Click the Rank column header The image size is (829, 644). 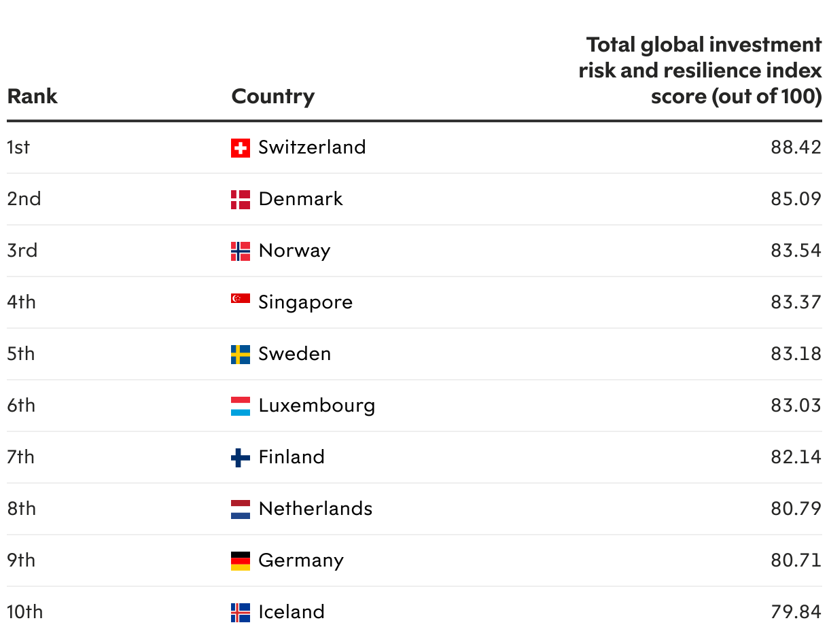click(32, 96)
